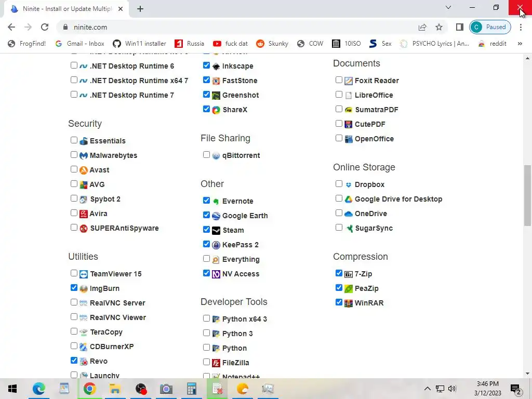Viewport: 532px width, 399px height.
Task: Click the SumatraPDF icon
Action: pyautogui.click(x=349, y=110)
